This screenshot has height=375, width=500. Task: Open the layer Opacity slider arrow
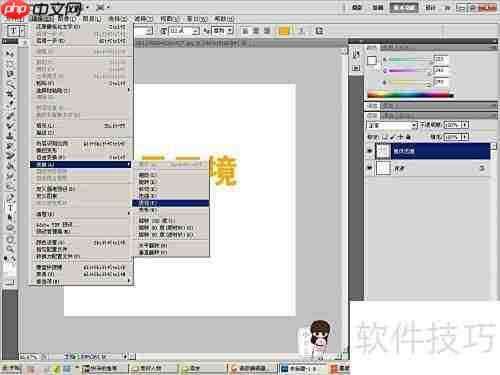click(465, 125)
